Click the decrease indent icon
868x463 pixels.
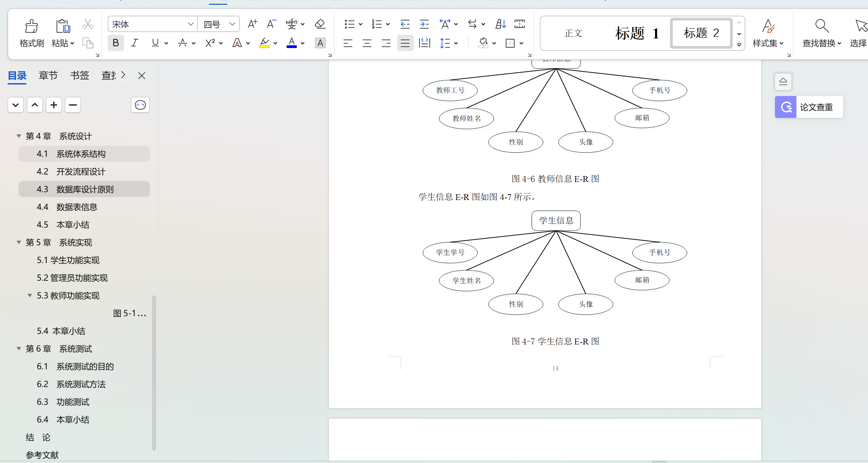pos(405,24)
